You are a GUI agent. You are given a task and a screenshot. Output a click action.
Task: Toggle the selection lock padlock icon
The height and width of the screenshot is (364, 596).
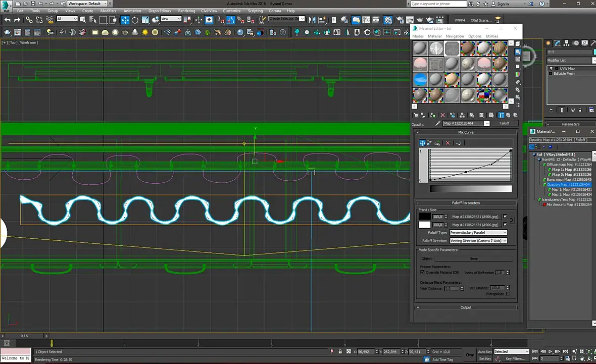tap(340, 351)
